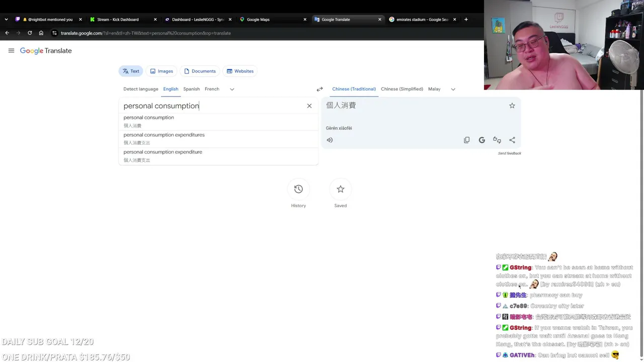
Task: Select Chinese (Traditional) as target language
Action: pyautogui.click(x=354, y=89)
